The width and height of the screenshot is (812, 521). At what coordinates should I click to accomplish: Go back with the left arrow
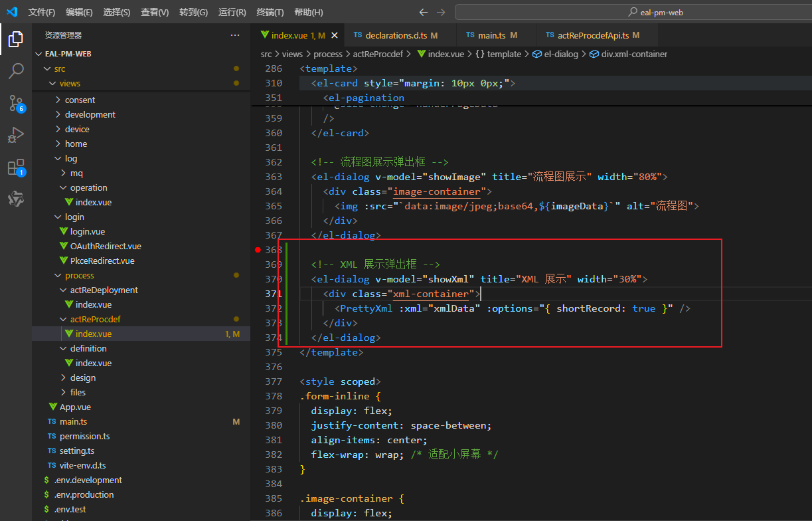(424, 13)
